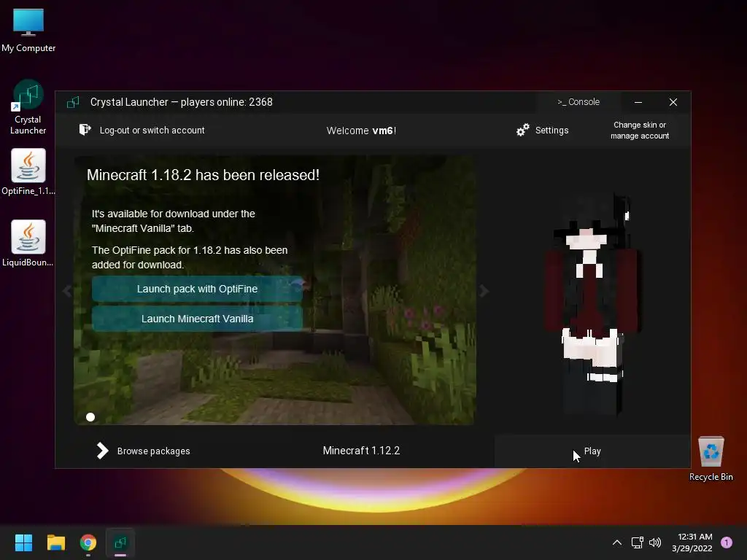
Task: Click the Settings gears icon
Action: pyautogui.click(x=523, y=130)
